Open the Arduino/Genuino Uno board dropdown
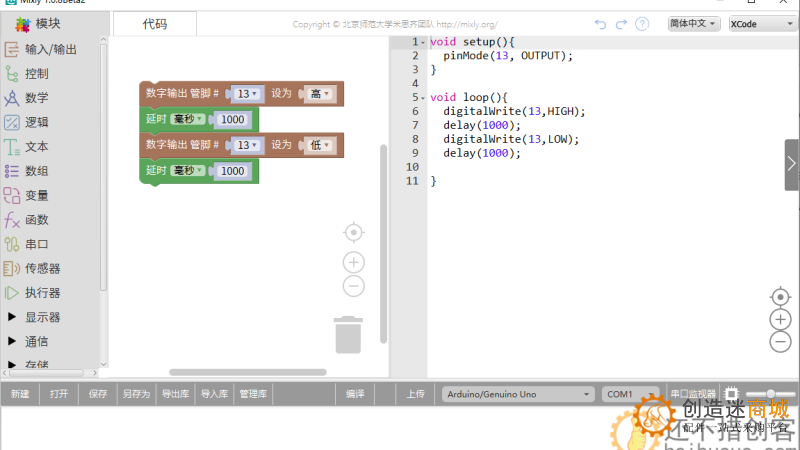 (x=518, y=394)
